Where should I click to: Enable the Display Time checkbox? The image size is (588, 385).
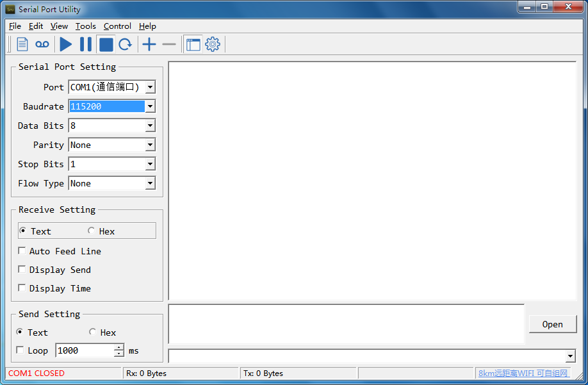pyautogui.click(x=22, y=288)
